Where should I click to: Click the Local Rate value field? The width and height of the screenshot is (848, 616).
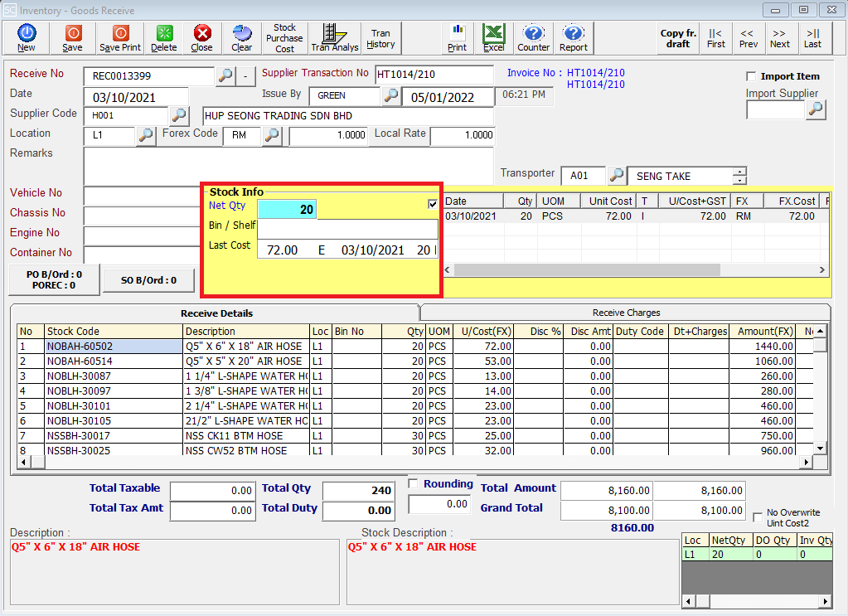463,135
